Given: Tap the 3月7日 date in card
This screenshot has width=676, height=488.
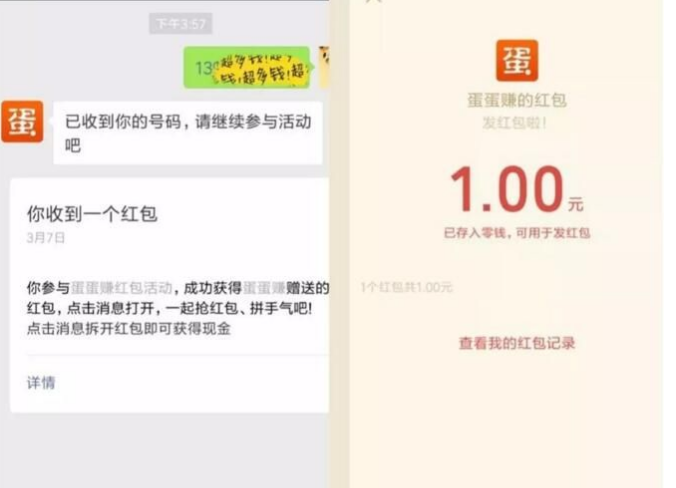Looking at the screenshot, I should 46,238.
